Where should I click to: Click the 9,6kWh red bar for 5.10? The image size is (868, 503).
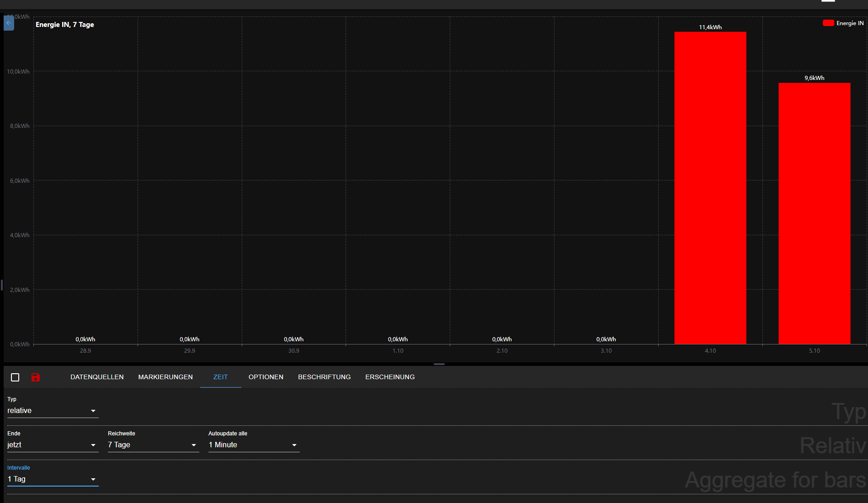(x=814, y=213)
